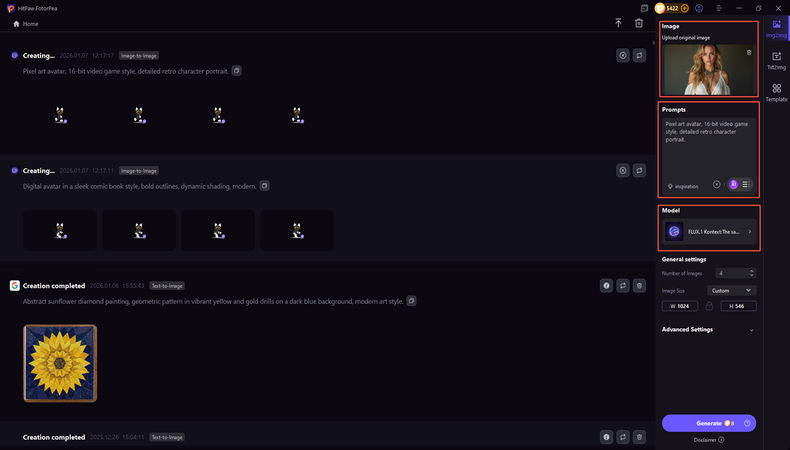The height and width of the screenshot is (450, 790).
Task: Click the trash icon in top toolbar
Action: (639, 23)
